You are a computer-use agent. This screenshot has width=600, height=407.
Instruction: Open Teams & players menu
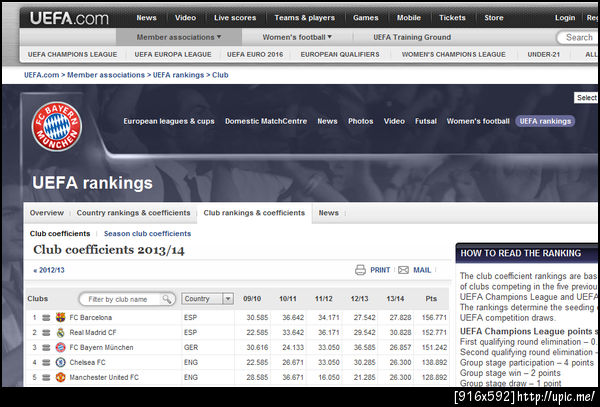[x=305, y=18]
